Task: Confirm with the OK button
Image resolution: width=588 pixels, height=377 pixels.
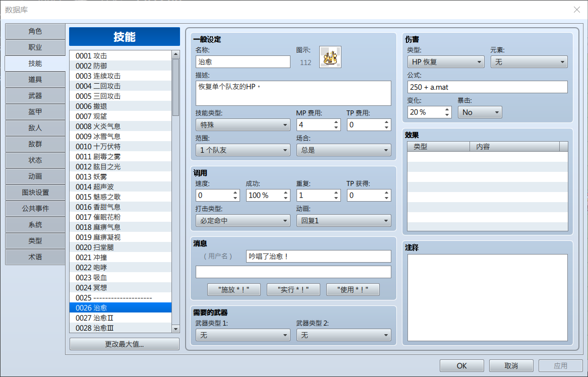Action: tap(461, 366)
